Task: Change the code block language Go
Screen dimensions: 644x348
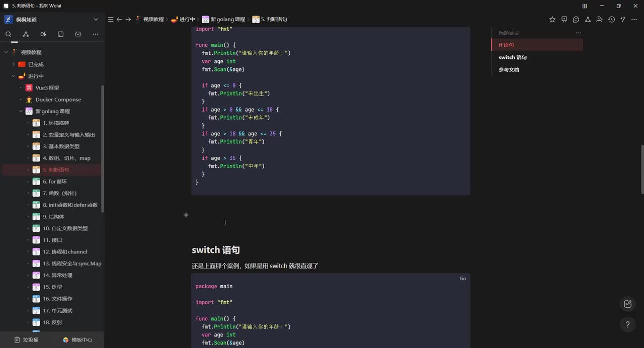Action: [x=462, y=279]
